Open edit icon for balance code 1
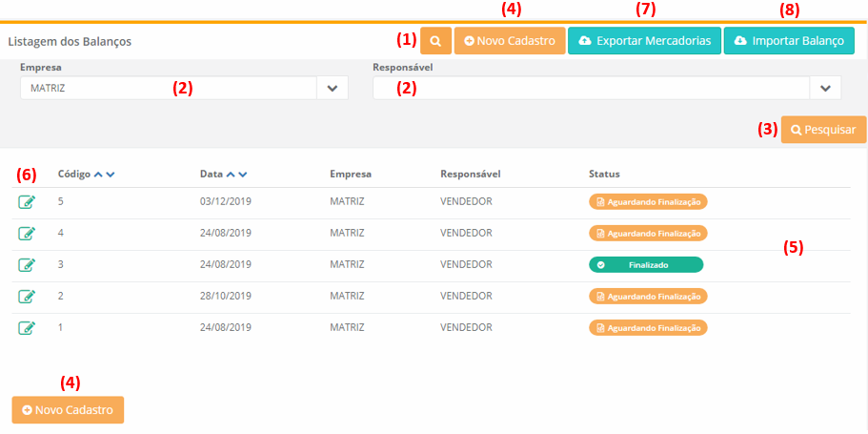Screen dimensions: 868x434 tap(27, 328)
